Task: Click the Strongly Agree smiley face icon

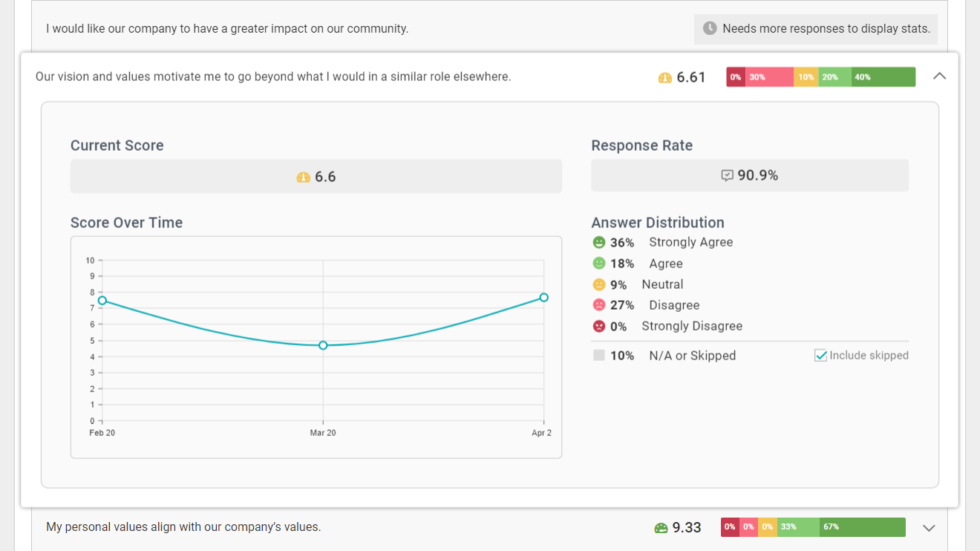Action: pos(599,242)
